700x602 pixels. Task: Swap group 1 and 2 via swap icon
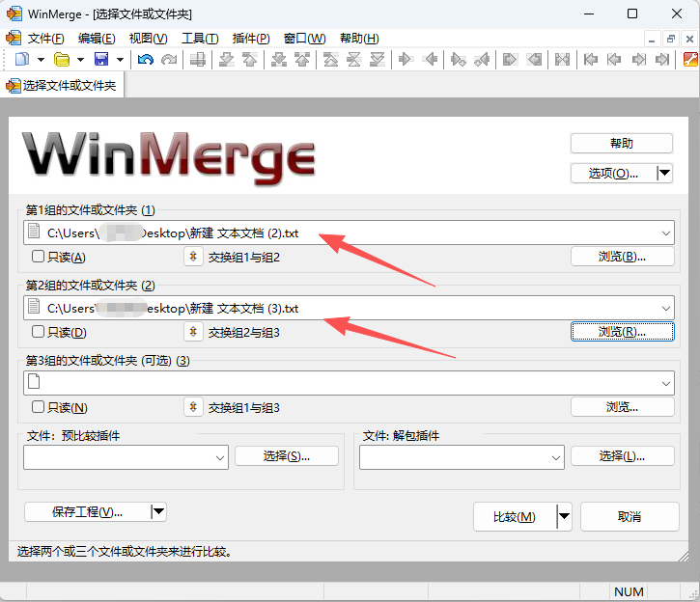click(192, 257)
